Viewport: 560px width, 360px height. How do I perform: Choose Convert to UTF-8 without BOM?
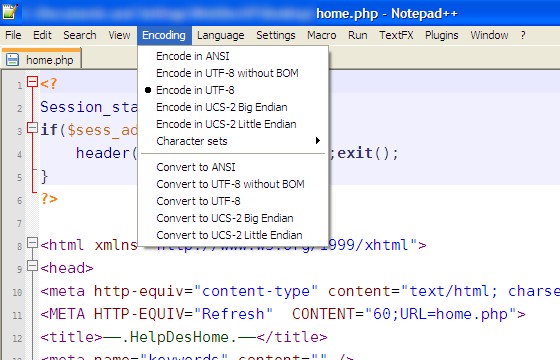[x=233, y=184]
